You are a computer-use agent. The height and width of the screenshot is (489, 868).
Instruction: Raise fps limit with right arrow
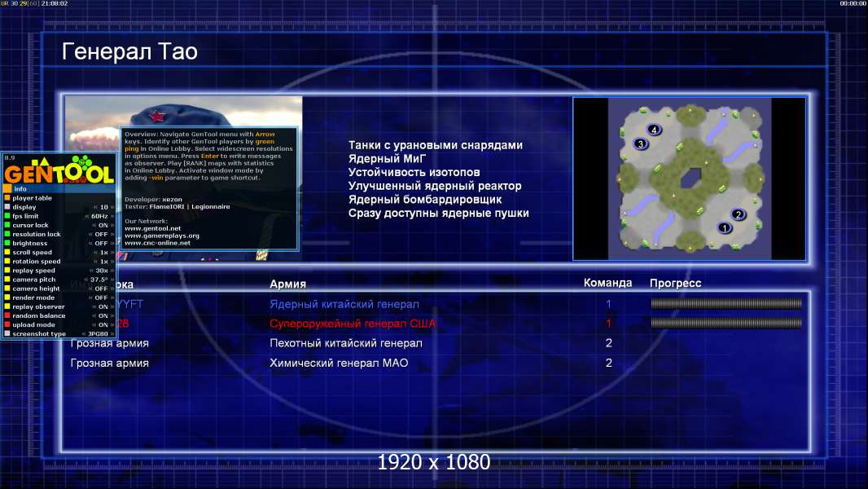click(112, 216)
